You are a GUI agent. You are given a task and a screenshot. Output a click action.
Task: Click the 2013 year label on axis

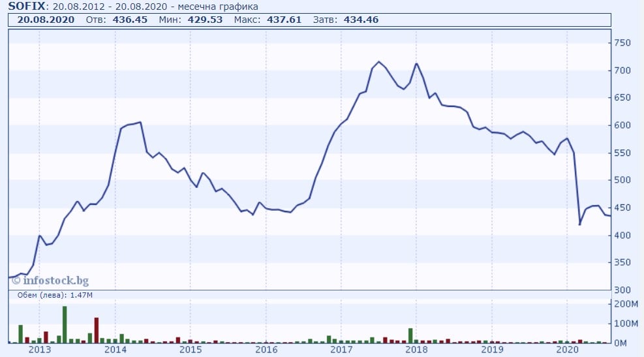click(x=39, y=350)
